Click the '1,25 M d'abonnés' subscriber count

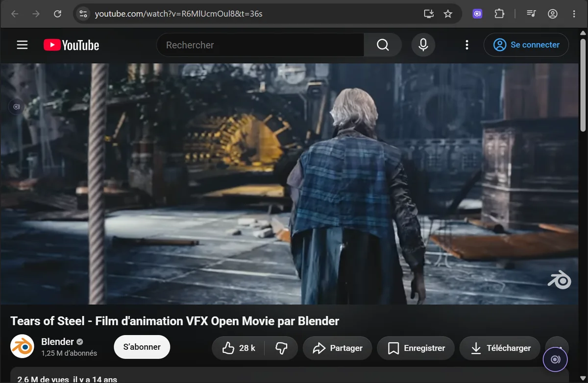click(69, 353)
